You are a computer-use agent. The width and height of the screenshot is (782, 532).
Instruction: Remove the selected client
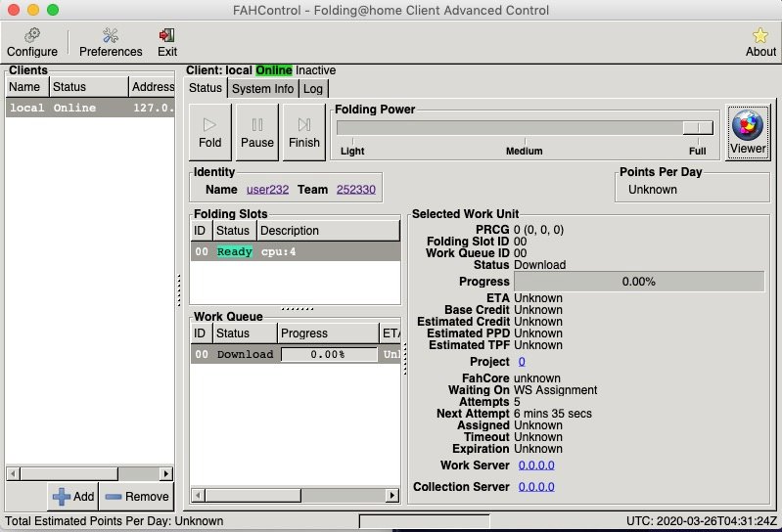(x=136, y=496)
